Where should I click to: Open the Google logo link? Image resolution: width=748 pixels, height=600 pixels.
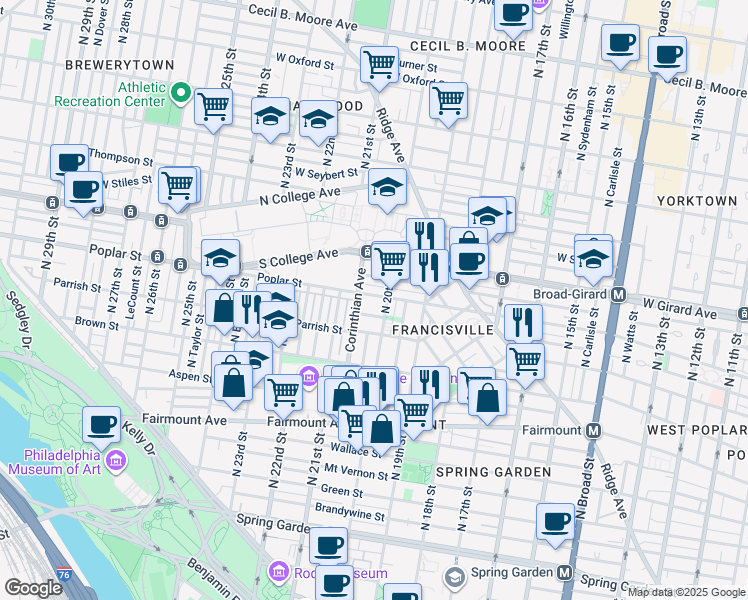33,588
